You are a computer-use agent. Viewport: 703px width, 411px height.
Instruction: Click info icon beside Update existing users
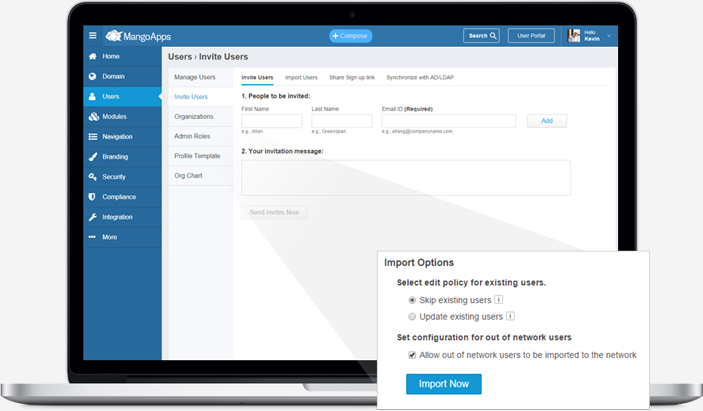510,316
